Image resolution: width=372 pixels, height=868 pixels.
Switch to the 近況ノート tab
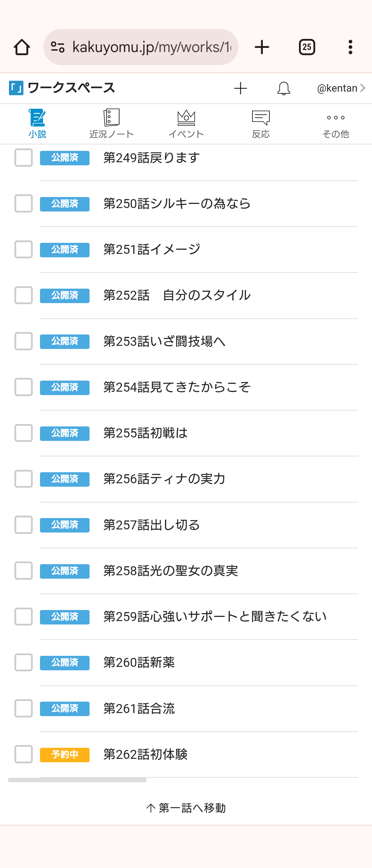click(x=112, y=124)
